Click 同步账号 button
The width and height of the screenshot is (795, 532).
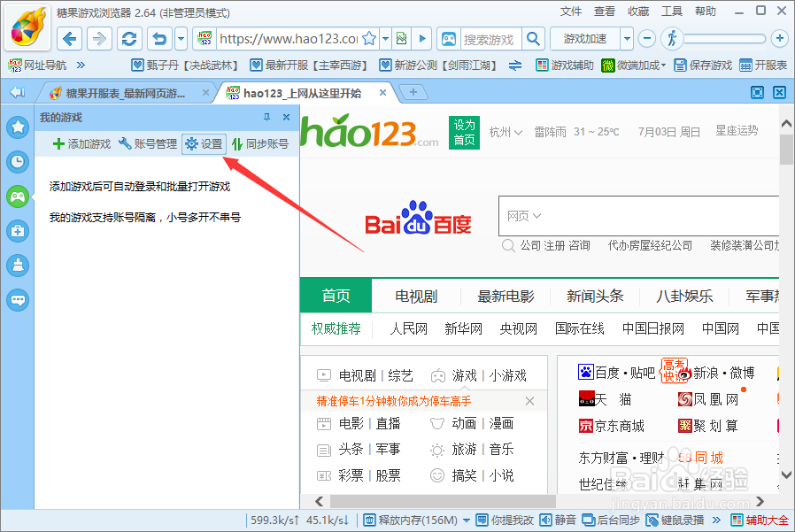pyautogui.click(x=260, y=144)
